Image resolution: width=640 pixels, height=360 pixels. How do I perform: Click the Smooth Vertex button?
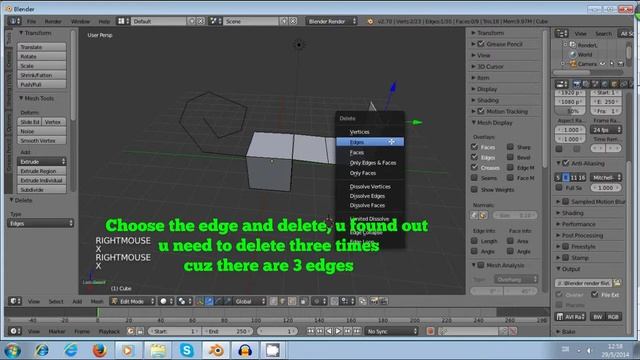[x=41, y=140]
